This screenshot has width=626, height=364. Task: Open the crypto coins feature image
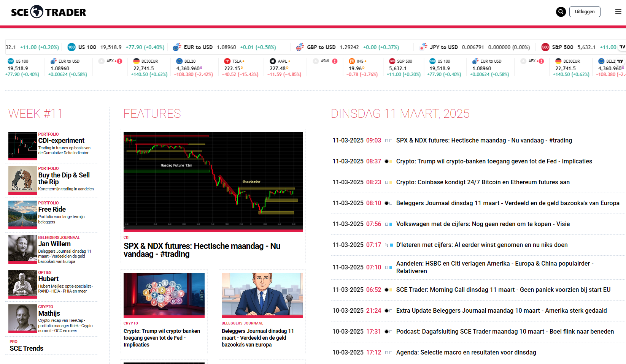[164, 295]
